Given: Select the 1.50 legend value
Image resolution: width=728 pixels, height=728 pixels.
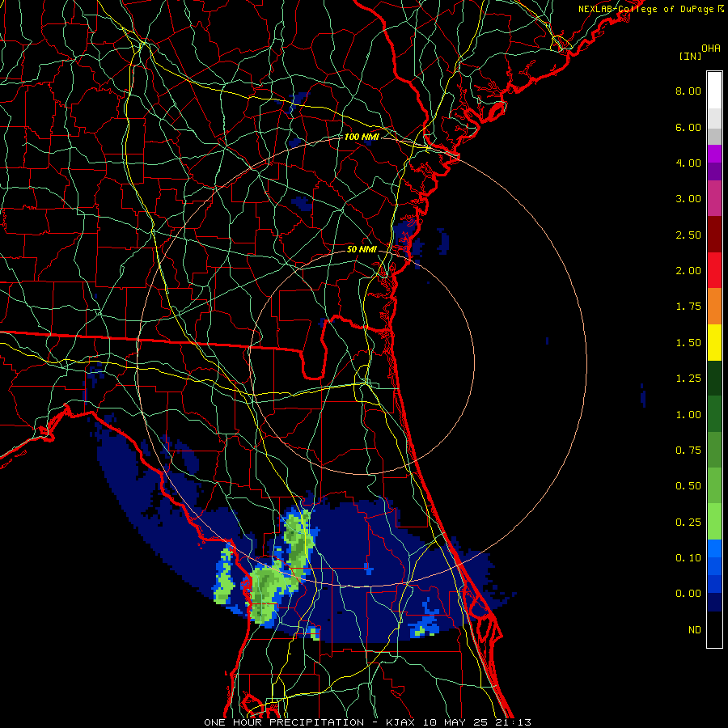Looking at the screenshot, I should coord(688,343).
